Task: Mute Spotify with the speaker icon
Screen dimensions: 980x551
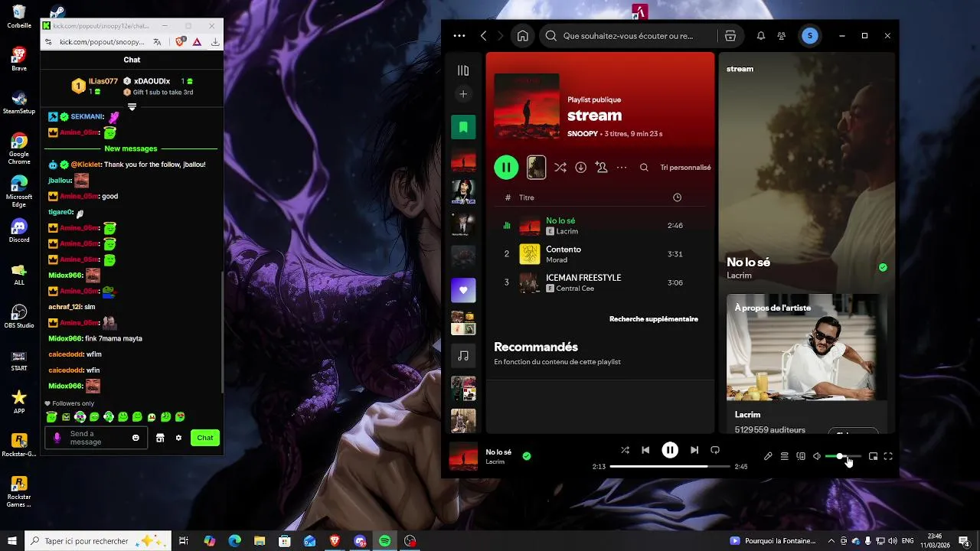Action: tap(817, 456)
